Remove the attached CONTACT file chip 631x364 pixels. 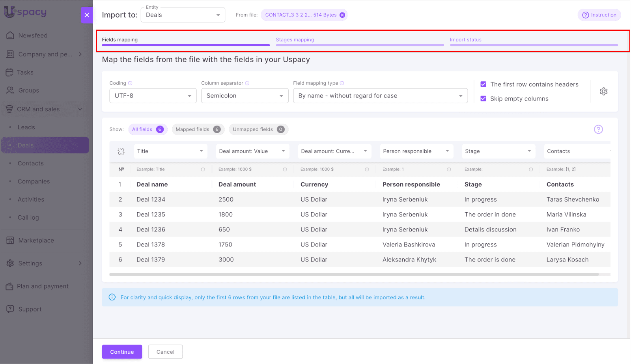pyautogui.click(x=342, y=15)
